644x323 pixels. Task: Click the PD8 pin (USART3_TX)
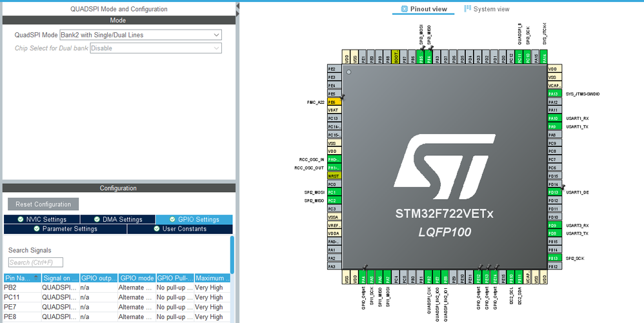pos(555,233)
